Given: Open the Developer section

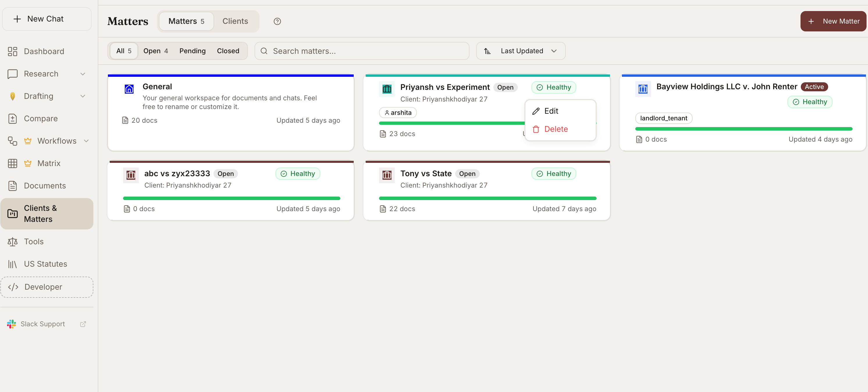Looking at the screenshot, I should coord(47,287).
